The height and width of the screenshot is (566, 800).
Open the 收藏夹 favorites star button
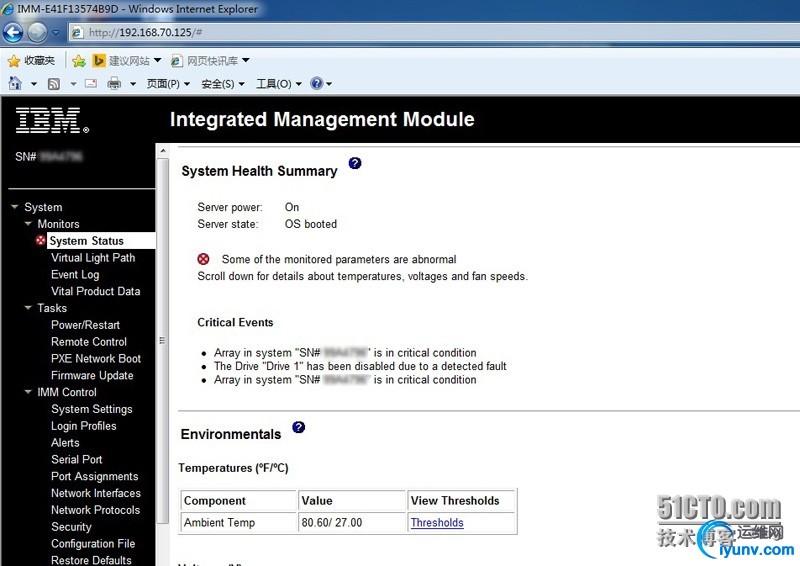31,61
